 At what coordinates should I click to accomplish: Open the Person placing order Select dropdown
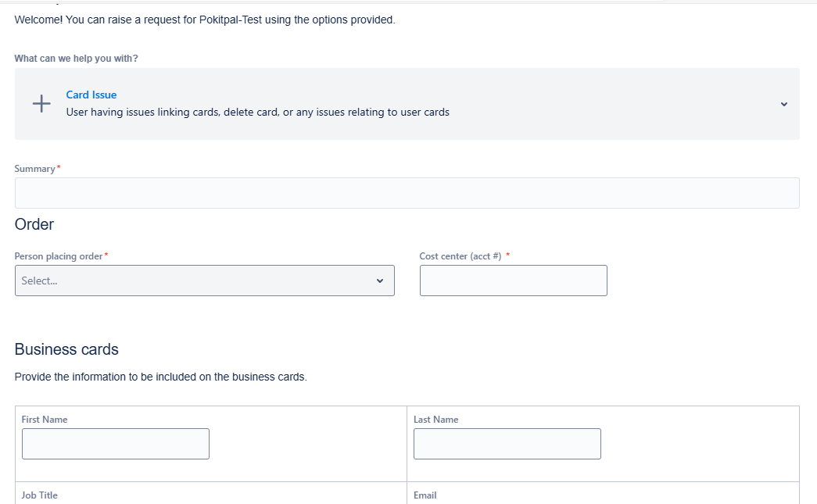[205, 281]
